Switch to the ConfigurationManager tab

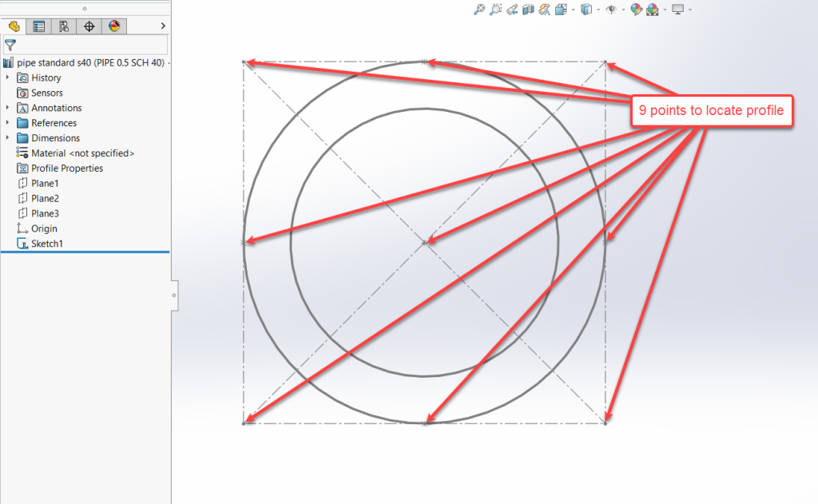64,26
